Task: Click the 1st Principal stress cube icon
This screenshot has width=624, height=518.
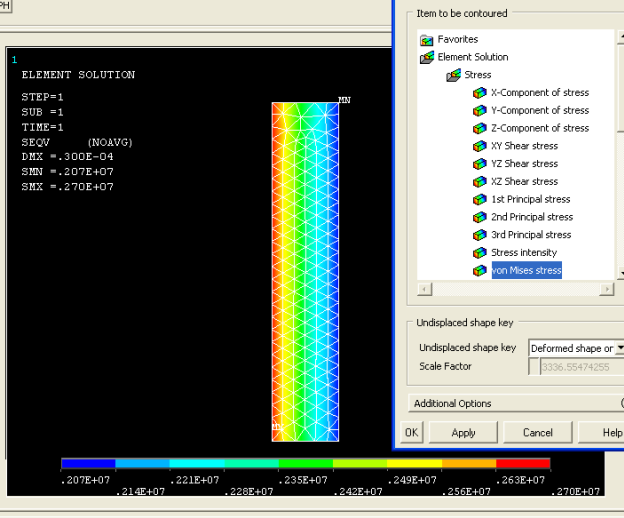Action: [x=480, y=200]
